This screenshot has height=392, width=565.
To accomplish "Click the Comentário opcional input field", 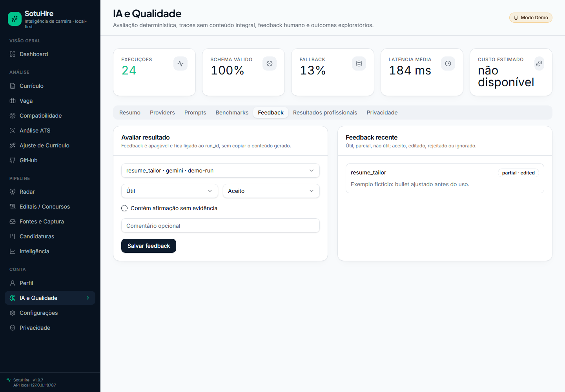I will pos(221,225).
